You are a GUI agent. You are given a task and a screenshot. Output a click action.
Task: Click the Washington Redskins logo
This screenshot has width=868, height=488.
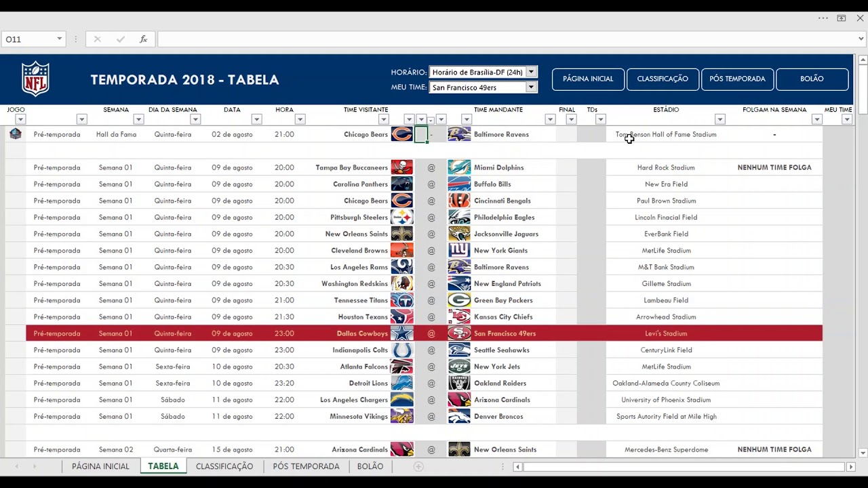pos(402,284)
